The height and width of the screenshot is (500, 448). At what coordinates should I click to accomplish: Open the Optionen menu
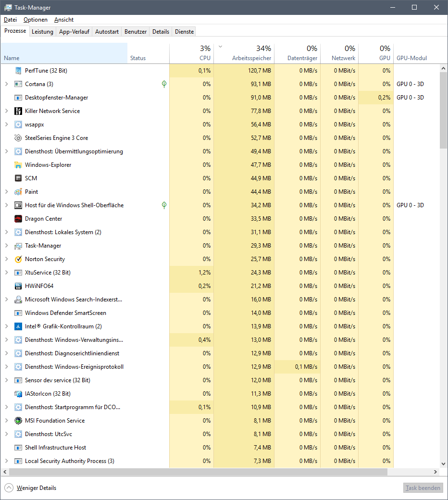point(36,20)
